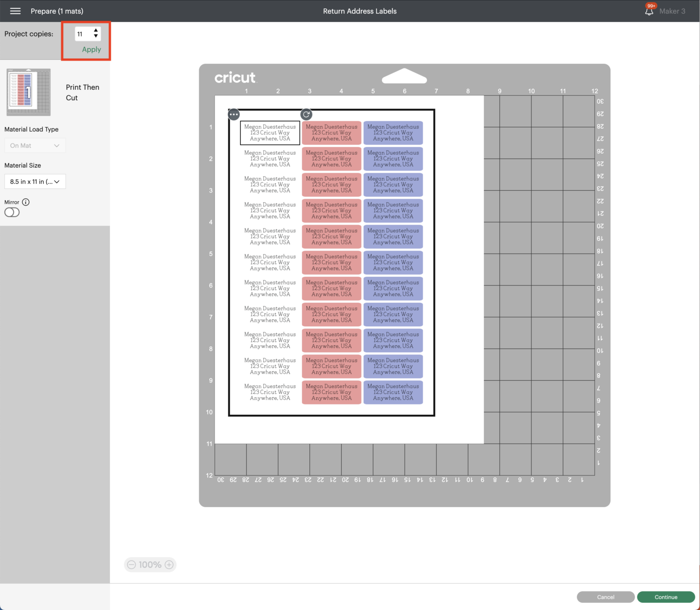Viewport: 700px width, 610px height.
Task: Zoom out with the minus icon
Action: [132, 565]
